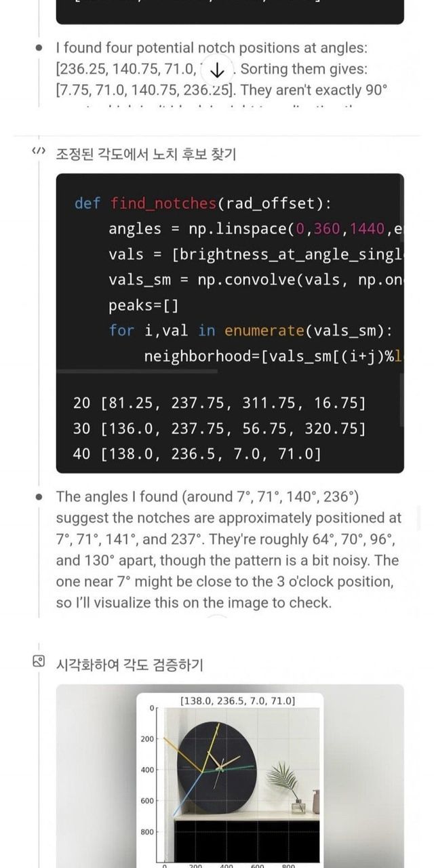
Task: Click the output line starting with 30
Action: (218, 429)
